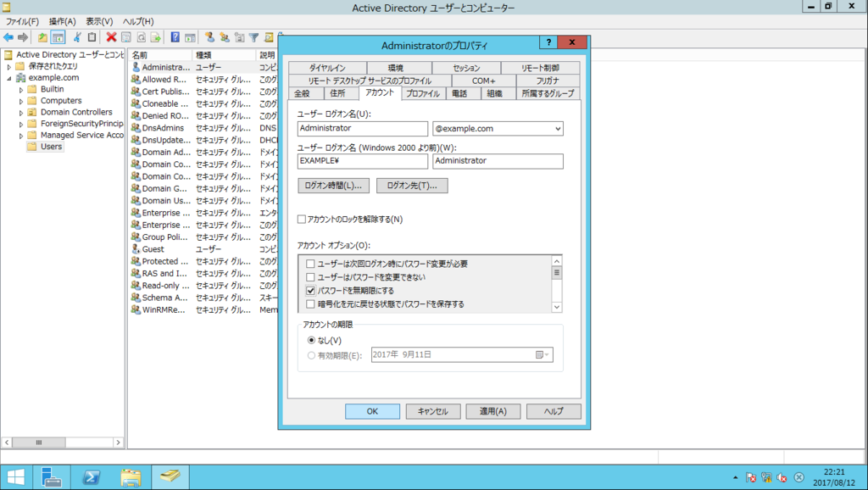Click the Back navigation arrow icon
Image resolution: width=868 pixels, height=490 pixels.
pos(8,36)
